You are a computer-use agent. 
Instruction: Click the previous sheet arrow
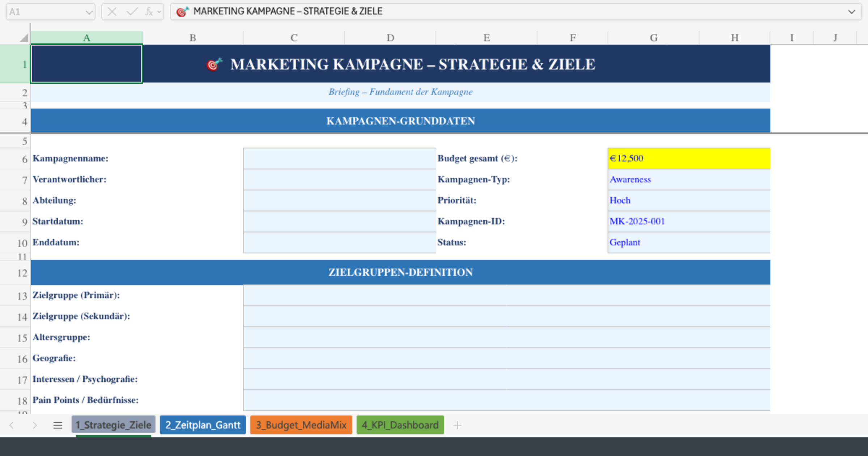click(12, 425)
